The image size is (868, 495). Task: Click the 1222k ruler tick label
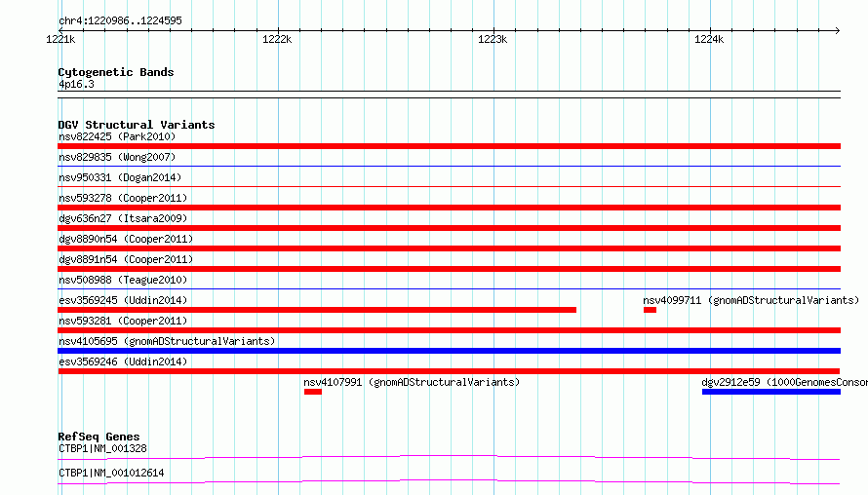coord(277,39)
